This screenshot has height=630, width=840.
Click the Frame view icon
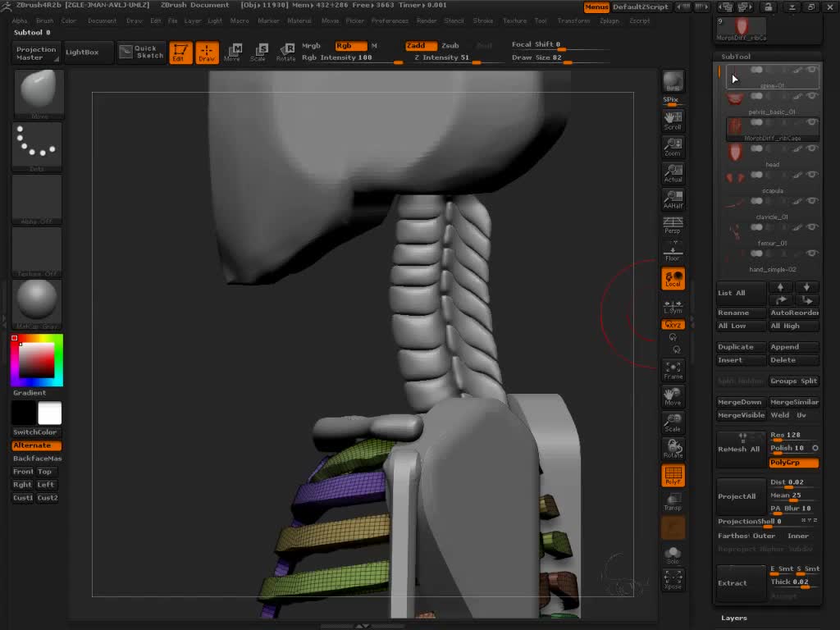point(673,370)
